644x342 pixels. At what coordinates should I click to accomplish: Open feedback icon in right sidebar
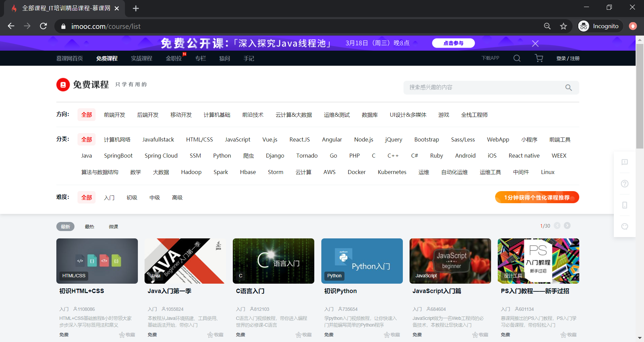[625, 162]
